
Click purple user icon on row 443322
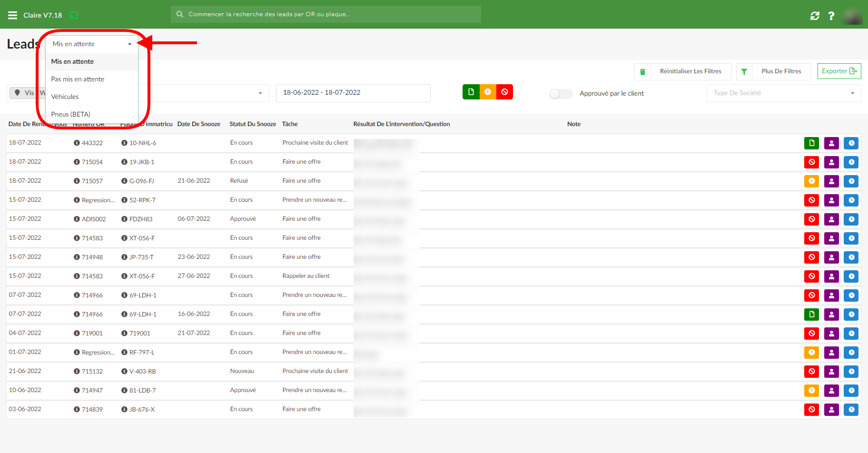point(831,143)
